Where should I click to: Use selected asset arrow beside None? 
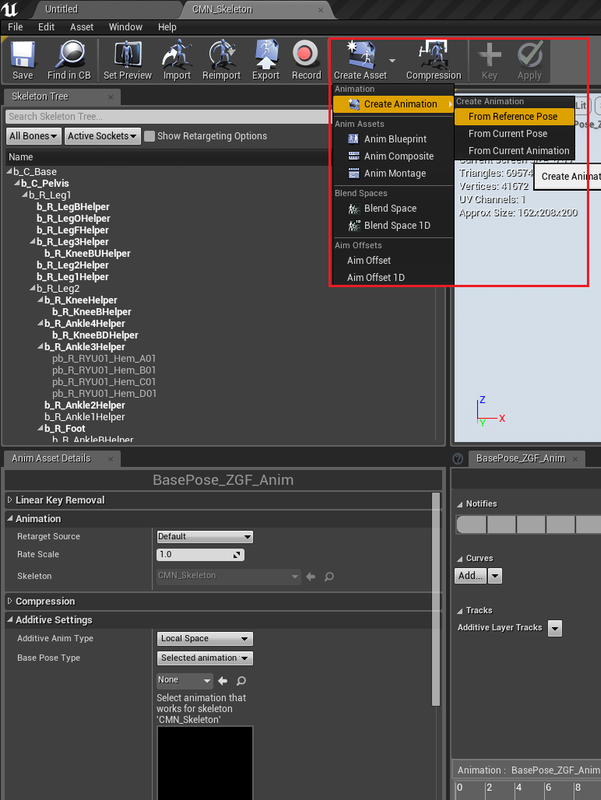coord(222,681)
